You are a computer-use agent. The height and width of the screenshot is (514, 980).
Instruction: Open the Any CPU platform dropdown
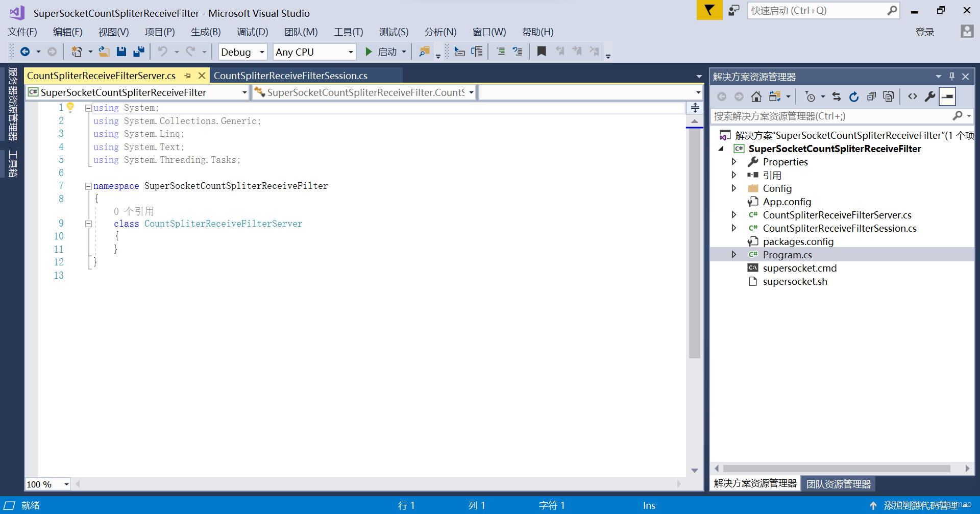(x=314, y=52)
